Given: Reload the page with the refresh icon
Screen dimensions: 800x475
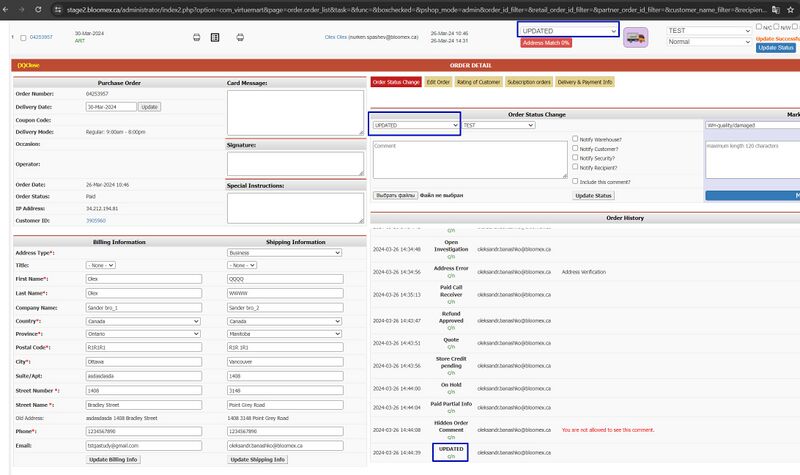Looking at the screenshot, I should [38, 10].
